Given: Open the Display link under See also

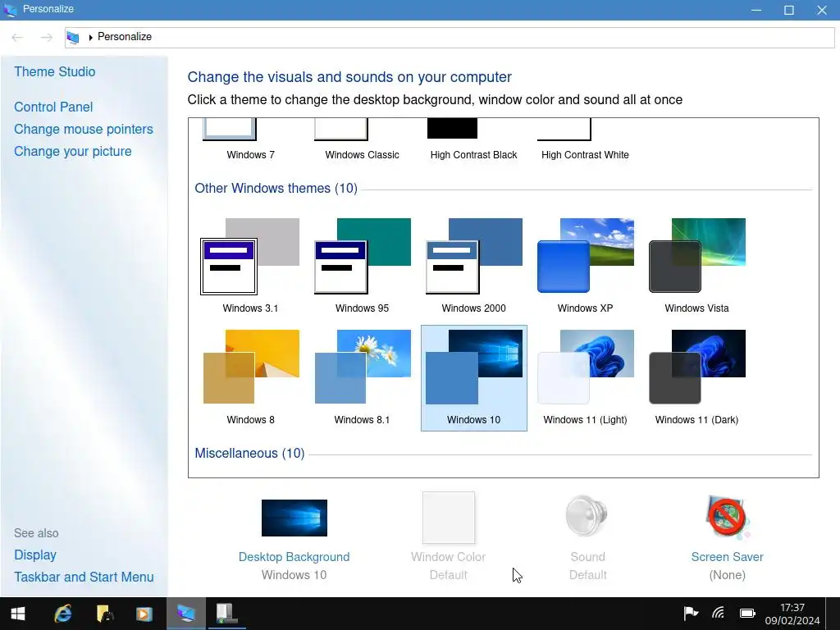Looking at the screenshot, I should pos(34,555).
